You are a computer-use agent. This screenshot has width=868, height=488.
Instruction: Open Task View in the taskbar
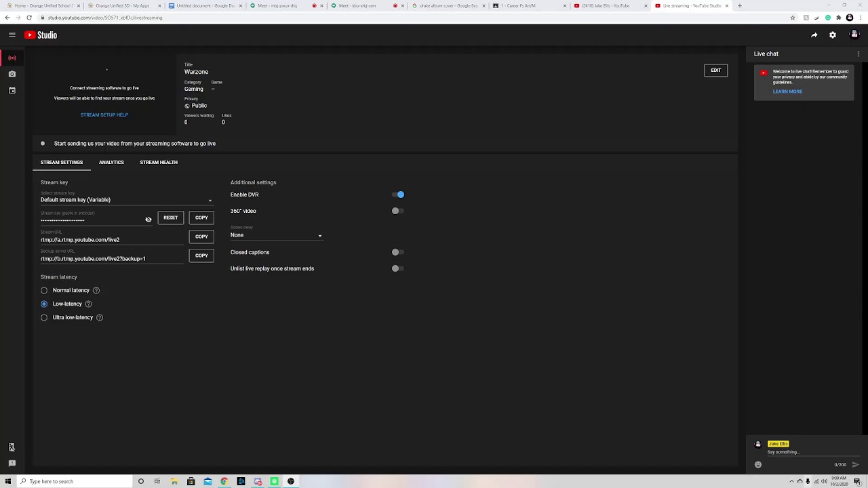[x=157, y=481]
